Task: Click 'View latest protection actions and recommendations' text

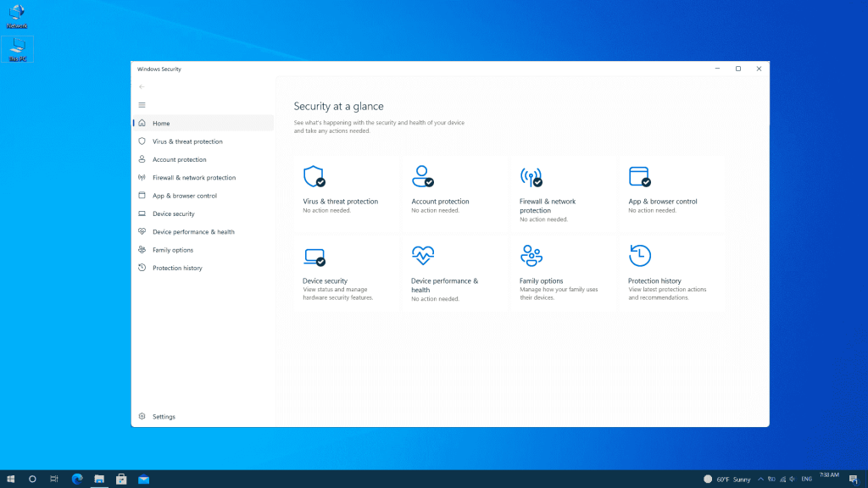Action: (x=667, y=293)
